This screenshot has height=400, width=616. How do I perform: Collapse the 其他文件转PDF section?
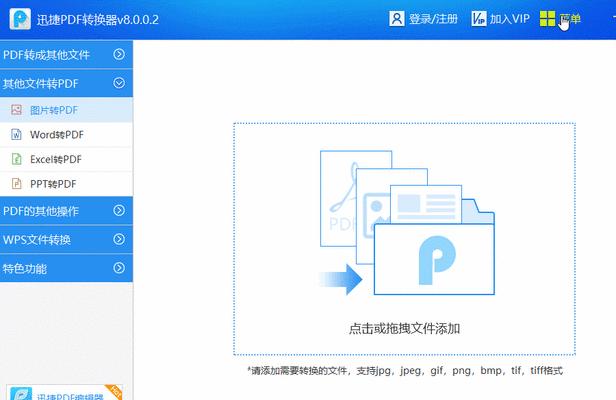click(66, 83)
